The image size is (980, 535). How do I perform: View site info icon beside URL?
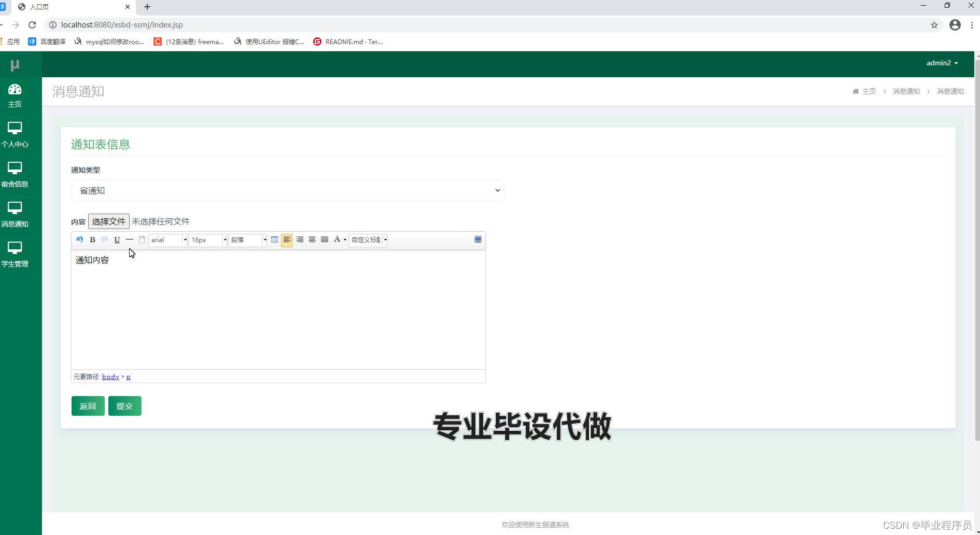pos(52,25)
